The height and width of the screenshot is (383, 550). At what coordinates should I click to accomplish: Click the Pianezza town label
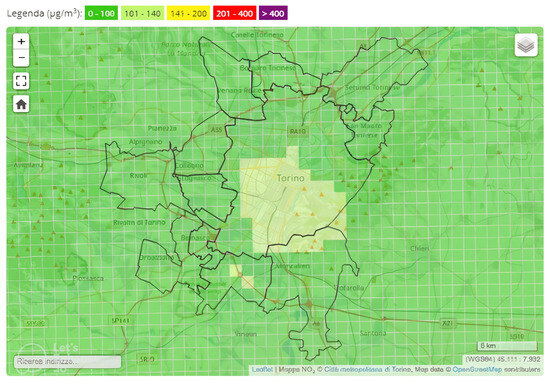pyautogui.click(x=162, y=128)
